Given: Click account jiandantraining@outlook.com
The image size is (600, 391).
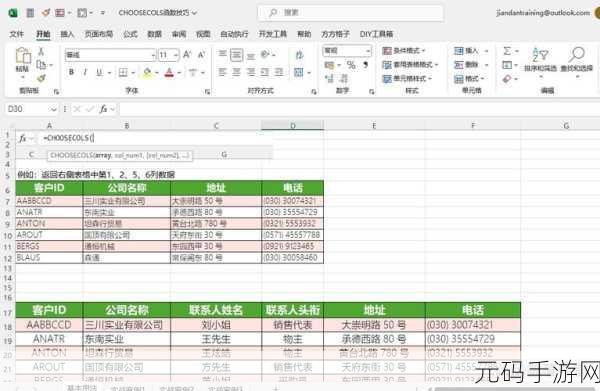Looking at the screenshot, I should pos(543,13).
